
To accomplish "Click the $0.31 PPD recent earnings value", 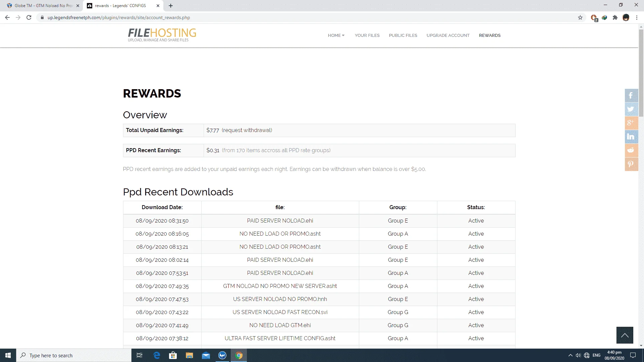I will coord(213,150).
